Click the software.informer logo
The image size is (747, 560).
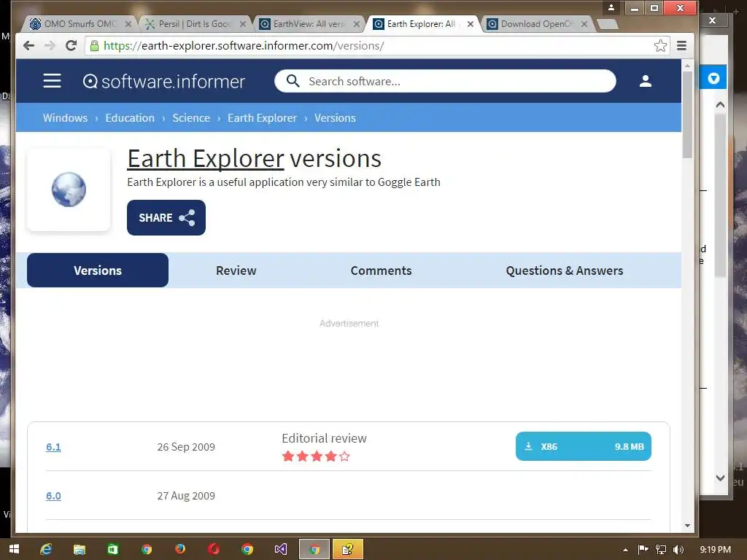(x=164, y=82)
